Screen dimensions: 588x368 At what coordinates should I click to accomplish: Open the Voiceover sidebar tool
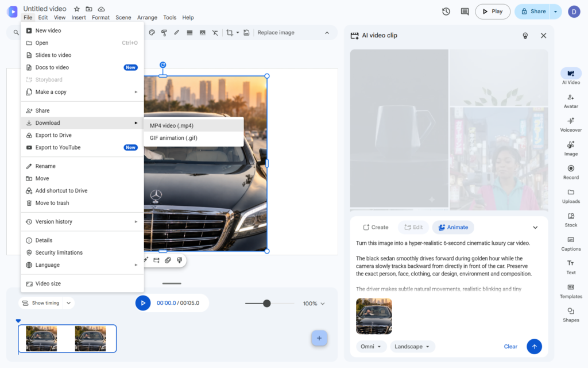[x=571, y=125]
